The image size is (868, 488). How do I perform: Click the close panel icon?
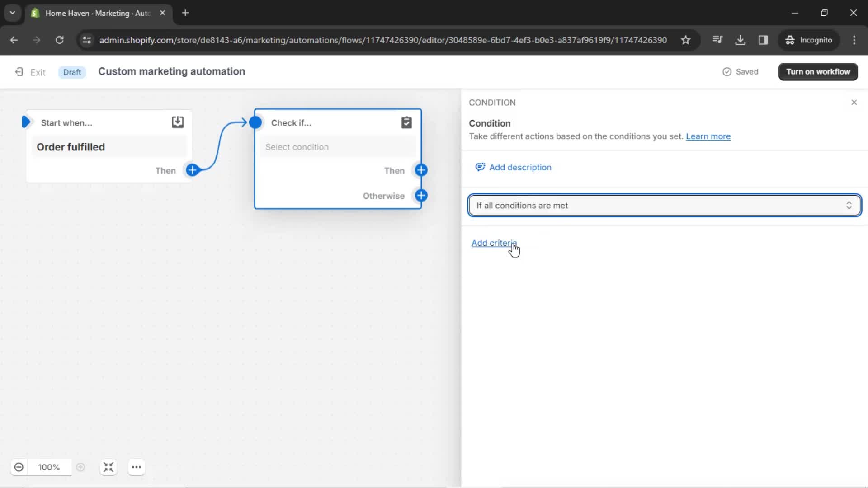pos(854,102)
